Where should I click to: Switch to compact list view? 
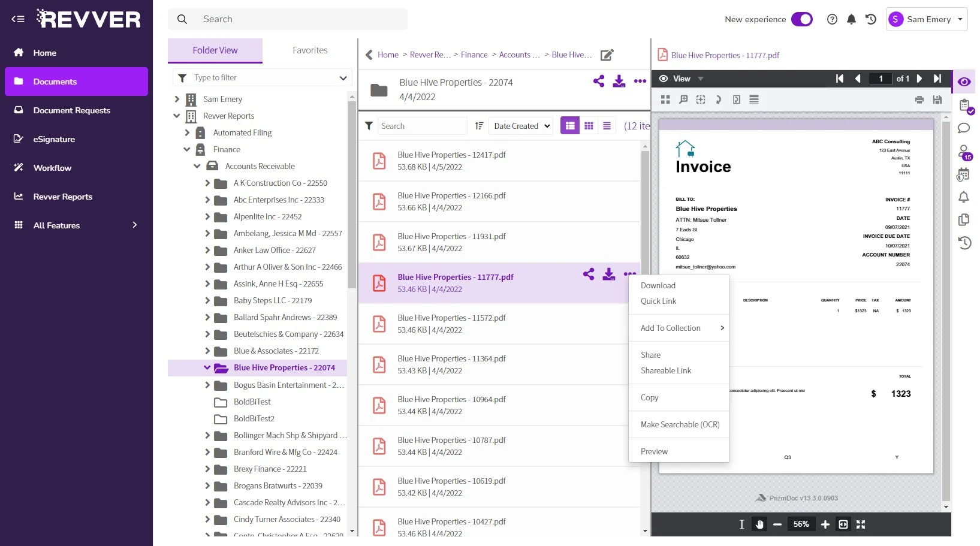click(607, 126)
